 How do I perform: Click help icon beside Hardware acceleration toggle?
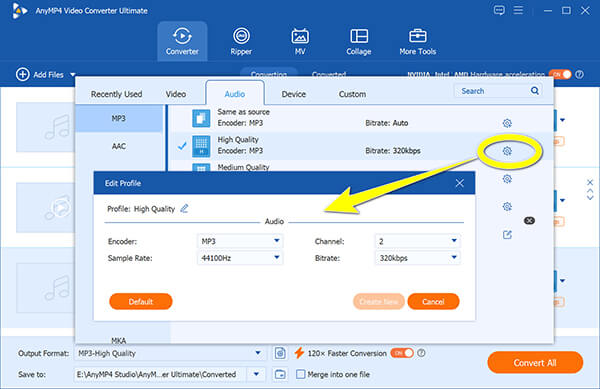(x=580, y=74)
